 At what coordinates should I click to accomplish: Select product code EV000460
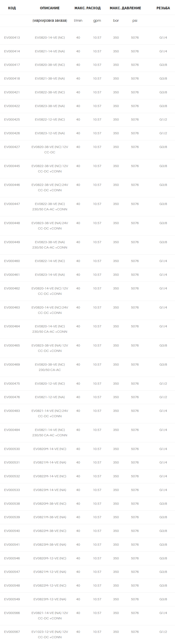pyautogui.click(x=12, y=261)
